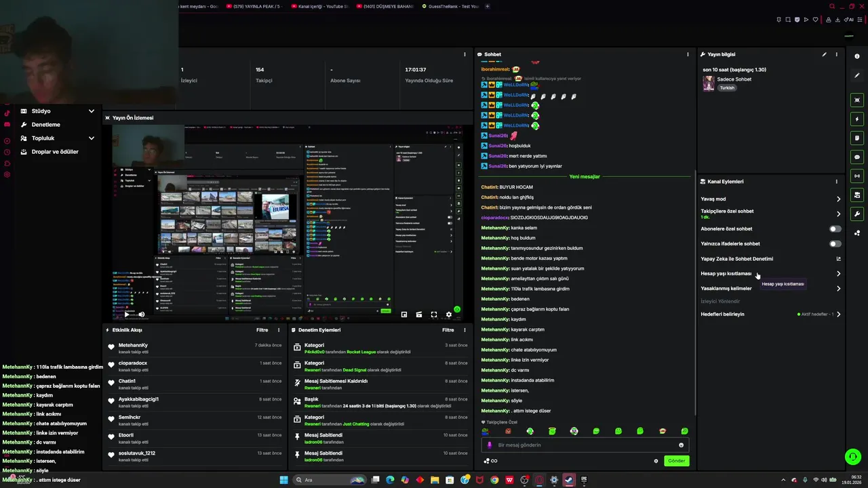Open the Filtre dropdown in Denetim Eylemleri
Image resolution: width=868 pixels, height=488 pixels.
(x=448, y=330)
